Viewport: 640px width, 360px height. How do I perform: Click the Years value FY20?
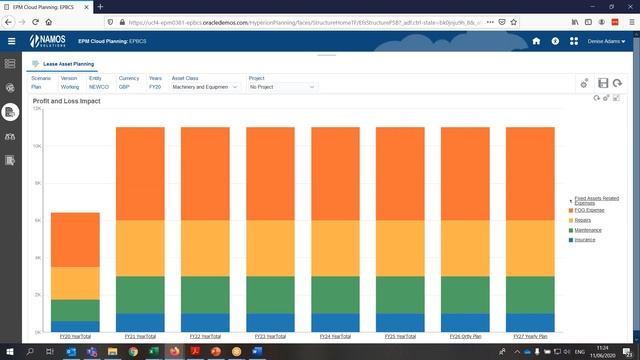tap(155, 87)
